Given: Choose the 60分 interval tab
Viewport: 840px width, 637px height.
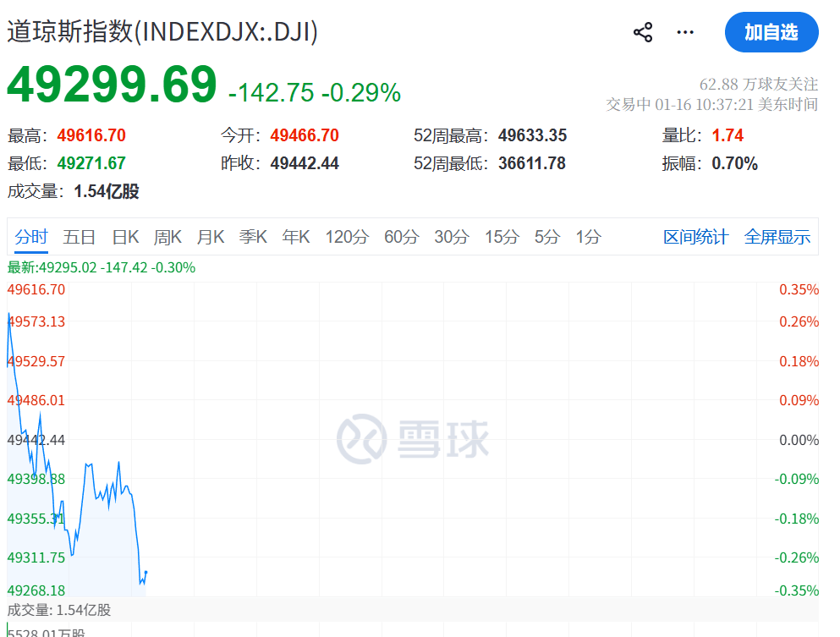Looking at the screenshot, I should point(401,237).
